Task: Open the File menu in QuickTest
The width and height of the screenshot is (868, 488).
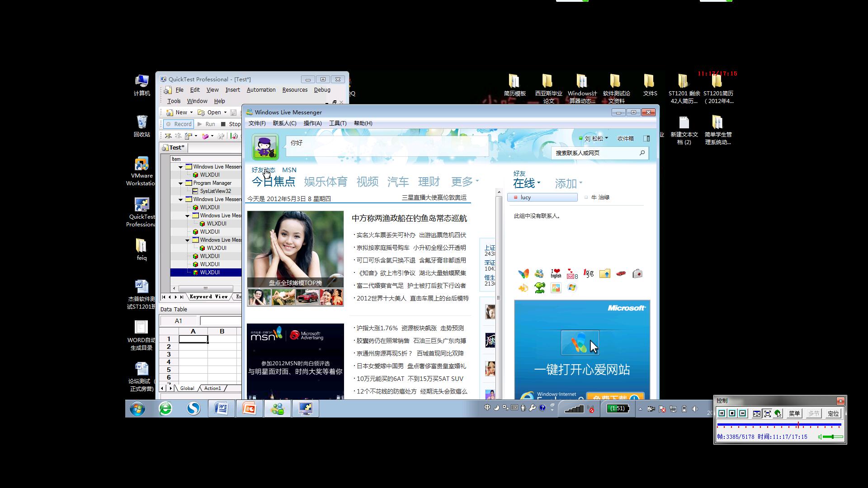Action: [x=179, y=90]
